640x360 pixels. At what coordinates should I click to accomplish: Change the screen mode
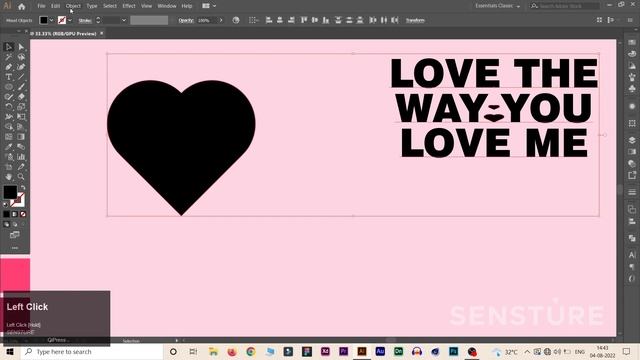15,235
